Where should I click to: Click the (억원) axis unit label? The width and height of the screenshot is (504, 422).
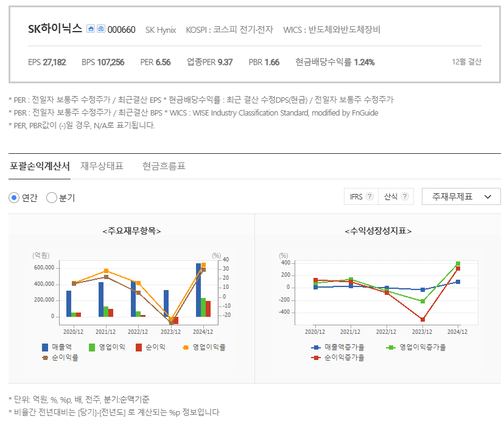(41, 255)
